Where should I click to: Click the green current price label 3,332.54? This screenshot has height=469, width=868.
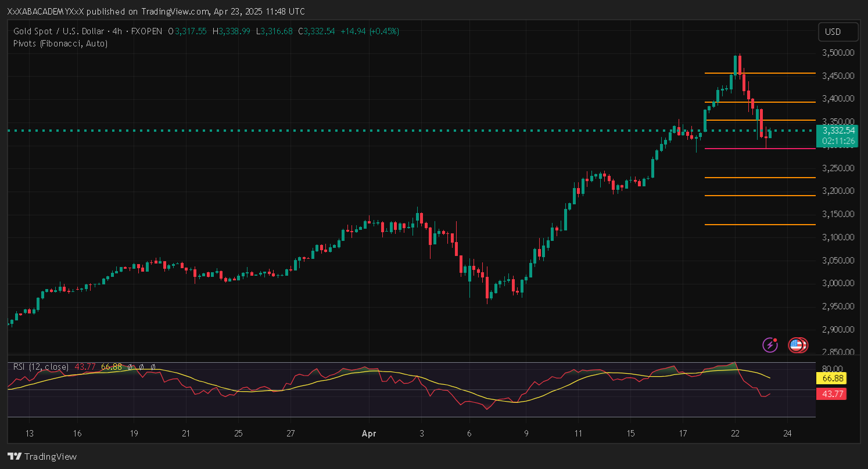point(837,131)
